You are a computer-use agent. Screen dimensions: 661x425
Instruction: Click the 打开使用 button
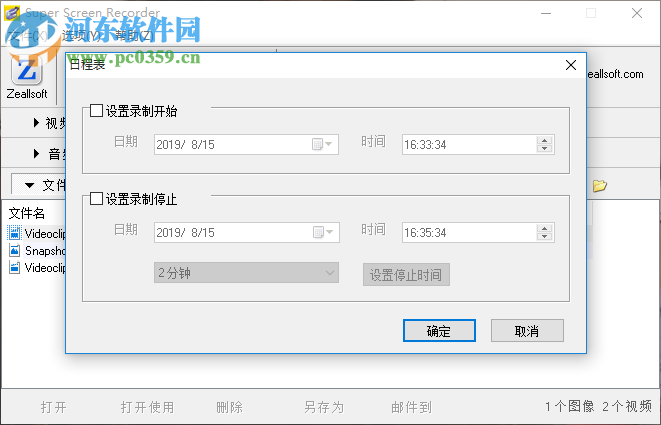pos(147,407)
